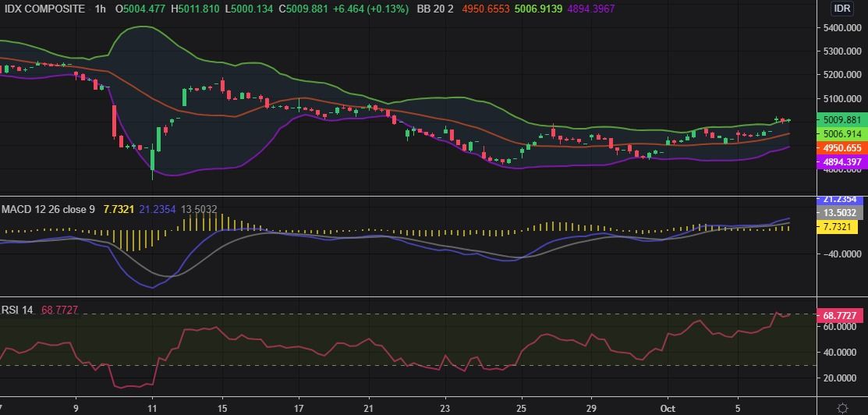The width and height of the screenshot is (868, 415).
Task: Click the 5009.881 current price label
Action: point(842,120)
